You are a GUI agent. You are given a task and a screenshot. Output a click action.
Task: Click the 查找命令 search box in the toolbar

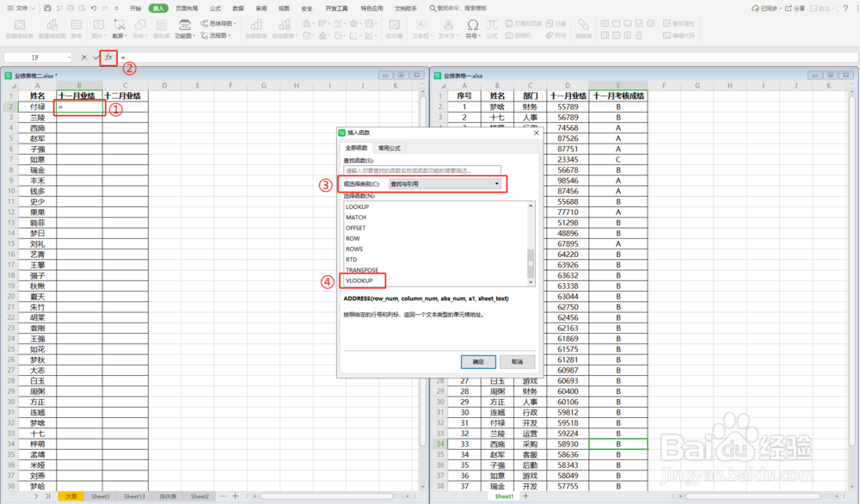tap(458, 9)
